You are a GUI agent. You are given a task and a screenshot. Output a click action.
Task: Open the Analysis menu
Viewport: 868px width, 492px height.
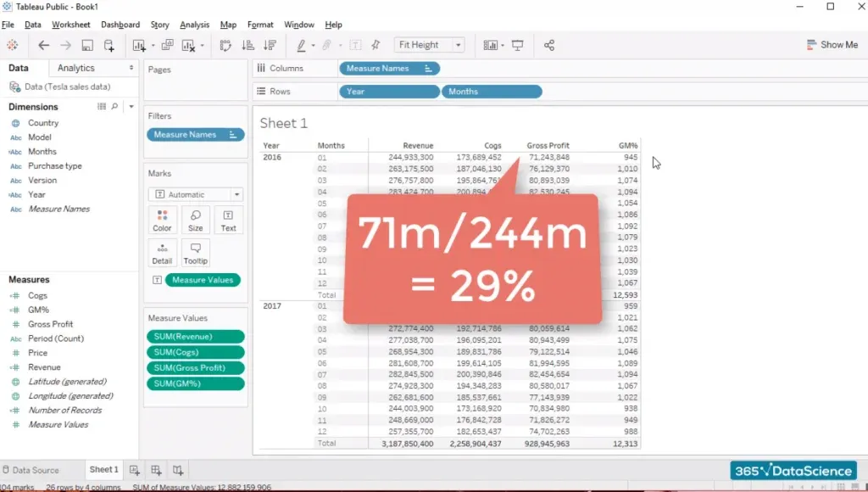[x=194, y=25]
